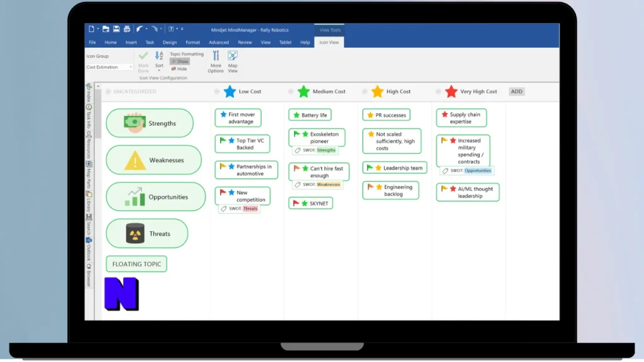The image size is (644, 362).
Task: Collapse the High Cost column
Action: click(365, 92)
